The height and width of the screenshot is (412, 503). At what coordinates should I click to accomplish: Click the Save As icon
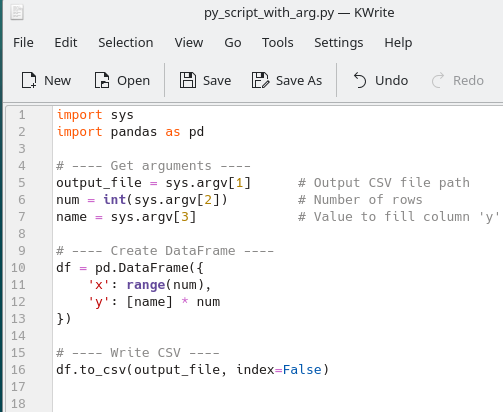260,80
